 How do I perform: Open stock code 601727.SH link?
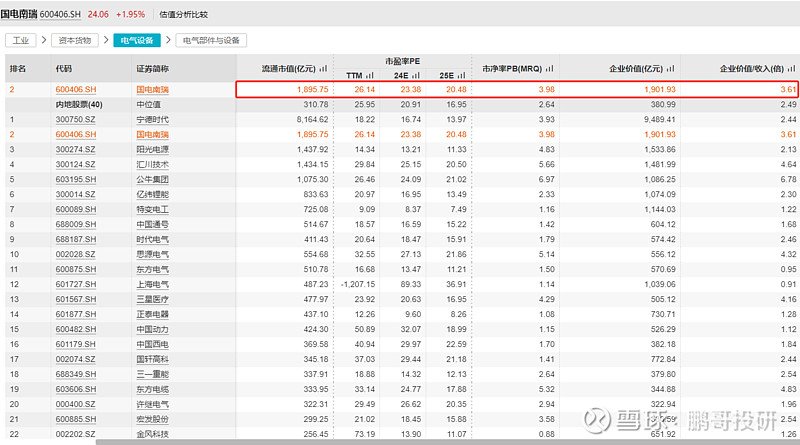pyautogui.click(x=76, y=284)
